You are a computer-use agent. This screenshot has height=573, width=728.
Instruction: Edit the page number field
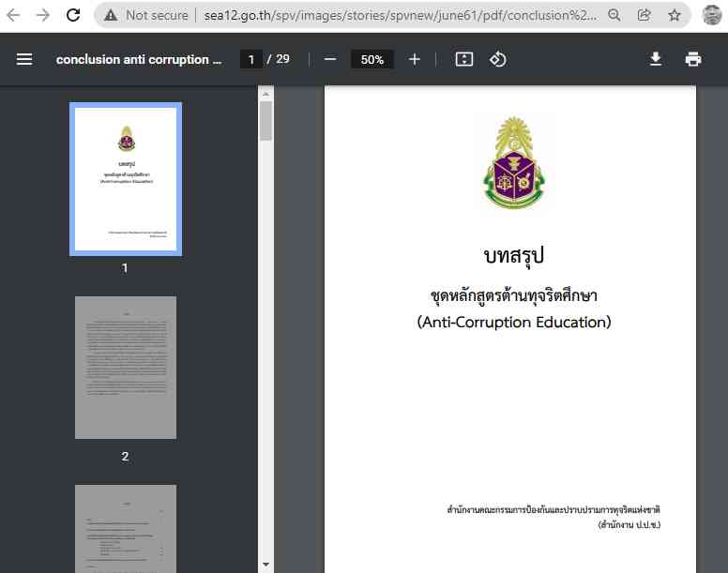point(250,59)
